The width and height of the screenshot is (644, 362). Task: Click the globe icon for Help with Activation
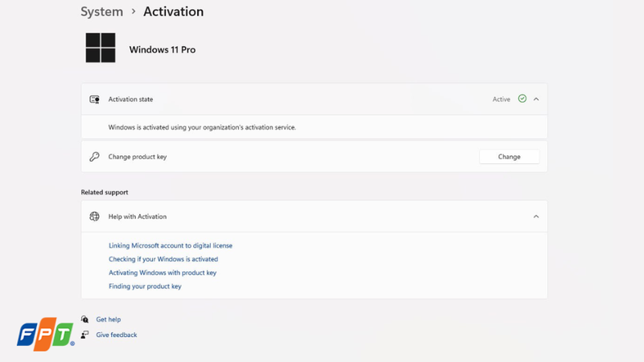click(94, 216)
